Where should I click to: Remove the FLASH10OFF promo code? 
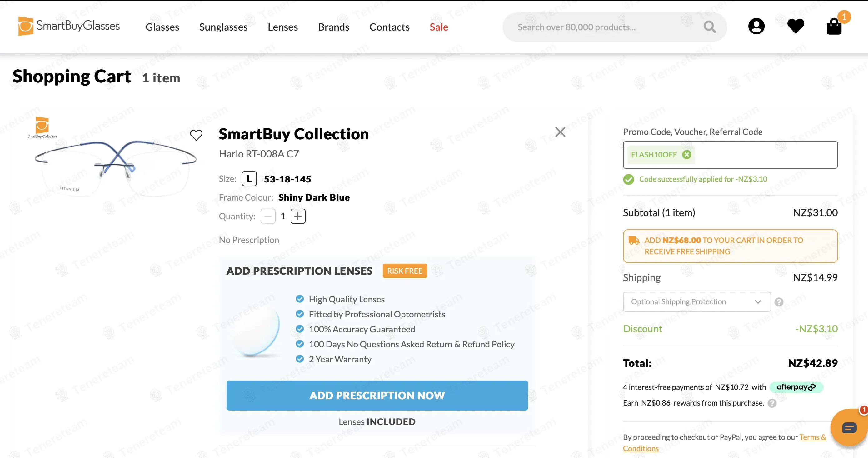coord(686,155)
